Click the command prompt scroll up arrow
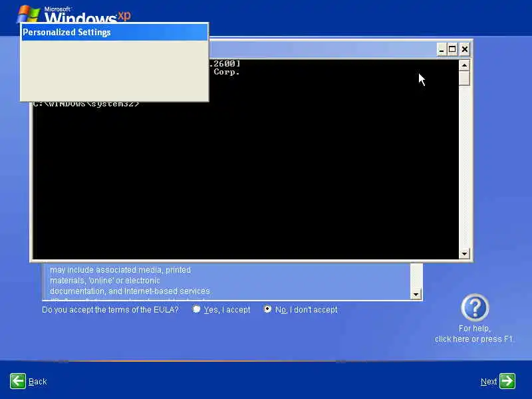This screenshot has width=532, height=399. tap(464, 65)
